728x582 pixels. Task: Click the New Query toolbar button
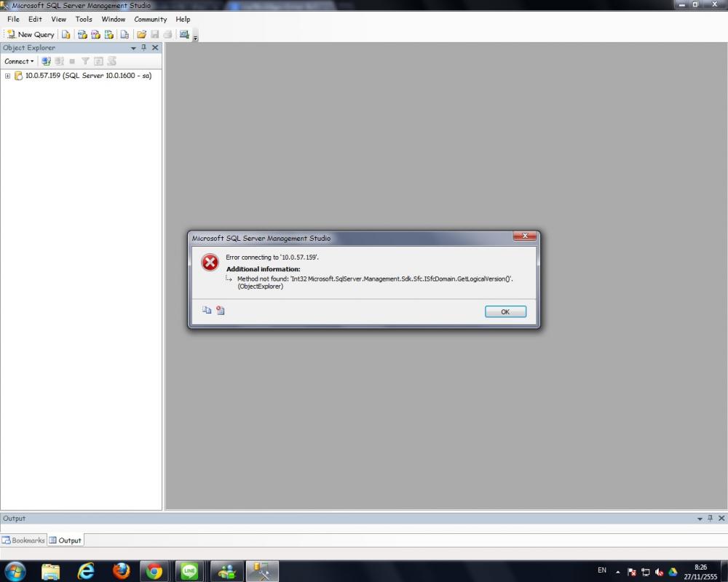pos(31,34)
